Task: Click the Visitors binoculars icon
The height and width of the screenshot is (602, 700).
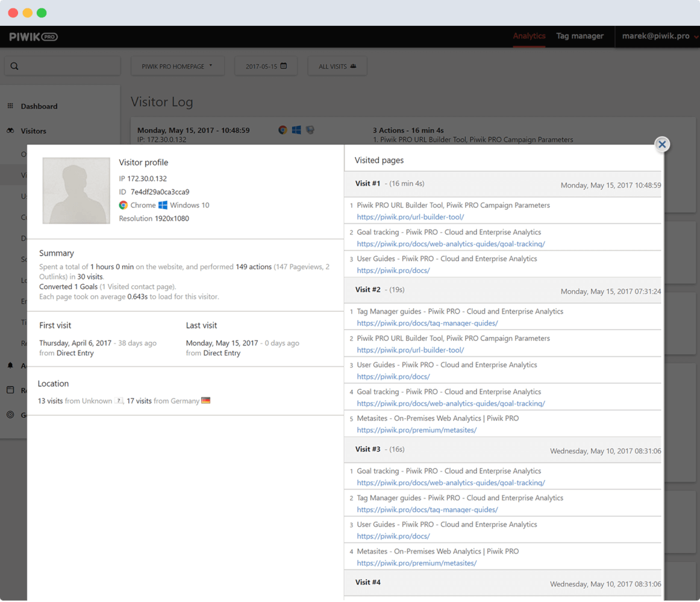Action: tap(10, 130)
